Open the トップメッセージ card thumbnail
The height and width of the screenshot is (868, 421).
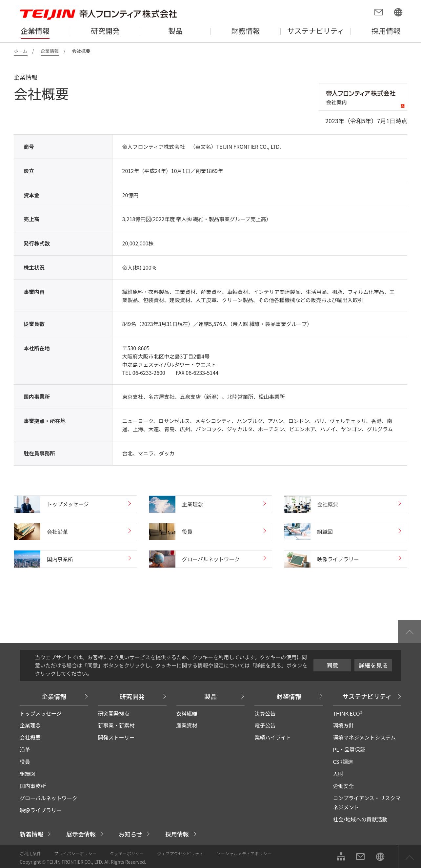pyautogui.click(x=27, y=504)
